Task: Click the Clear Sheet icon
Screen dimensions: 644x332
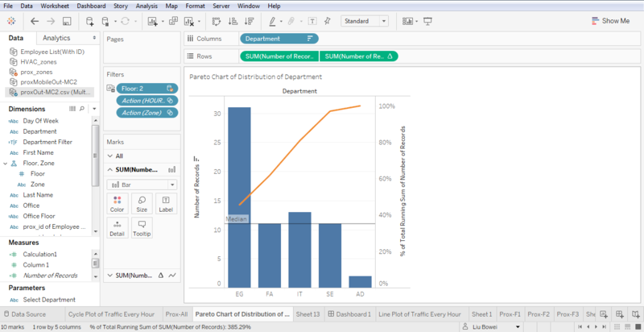Action: click(189, 22)
